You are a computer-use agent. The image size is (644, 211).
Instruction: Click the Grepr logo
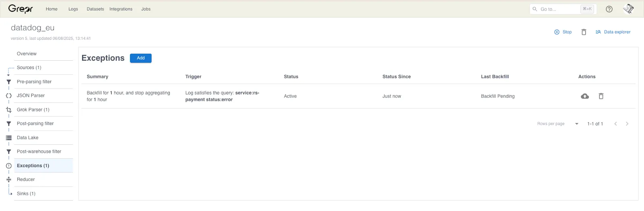click(21, 9)
